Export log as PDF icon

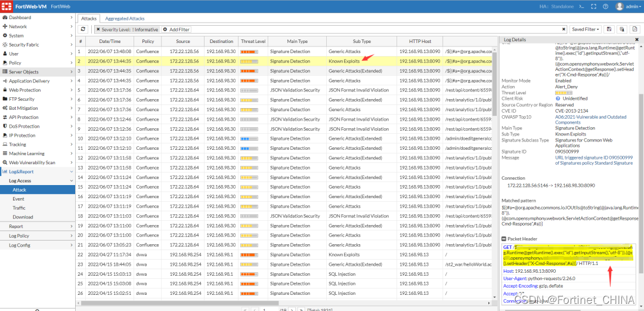635,29
